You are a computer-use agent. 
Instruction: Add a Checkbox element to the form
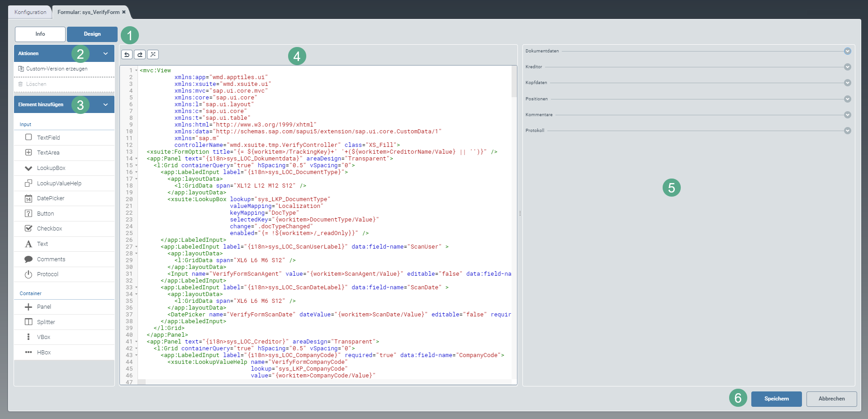49,229
